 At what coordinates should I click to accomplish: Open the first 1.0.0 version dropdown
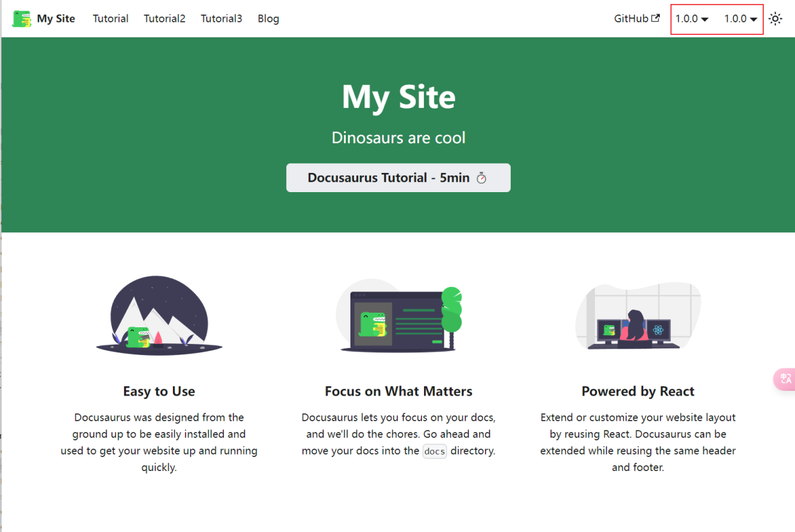(x=692, y=19)
